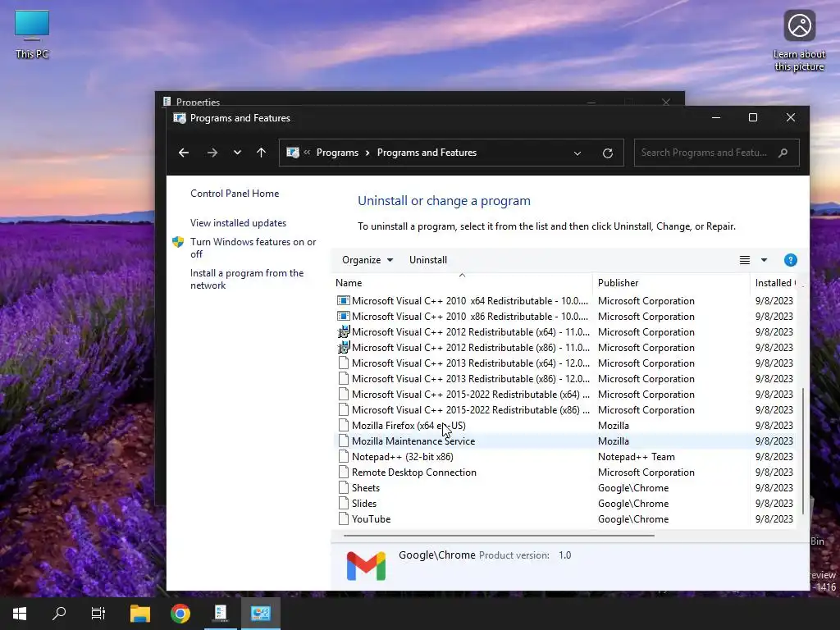Select Visual C++ 2012 Redistributable (x64) icon
The width and height of the screenshot is (840, 630).
(x=343, y=332)
